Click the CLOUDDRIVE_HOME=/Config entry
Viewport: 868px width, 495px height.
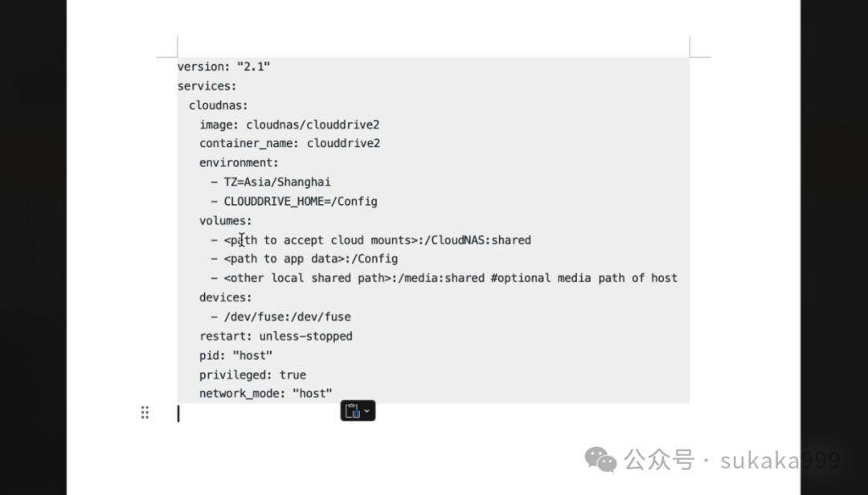click(x=301, y=202)
